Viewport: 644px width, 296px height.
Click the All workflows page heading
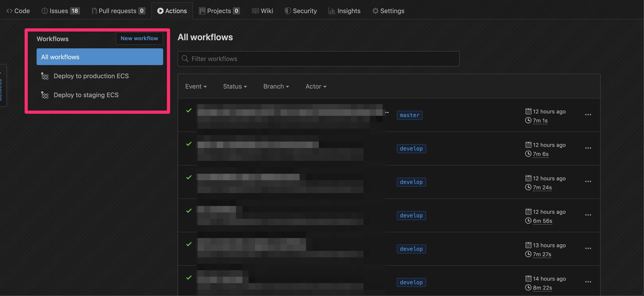[205, 38]
